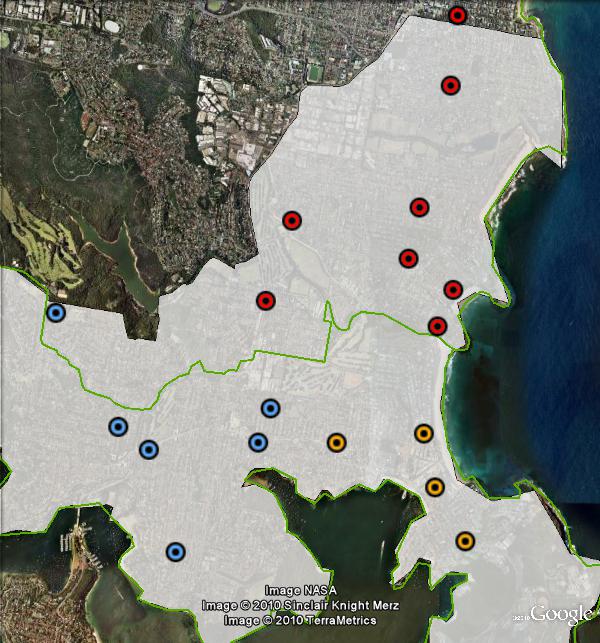Click the lower-right marker of the blue pair in the southwest
The height and width of the screenshot is (643, 600).
148,448
